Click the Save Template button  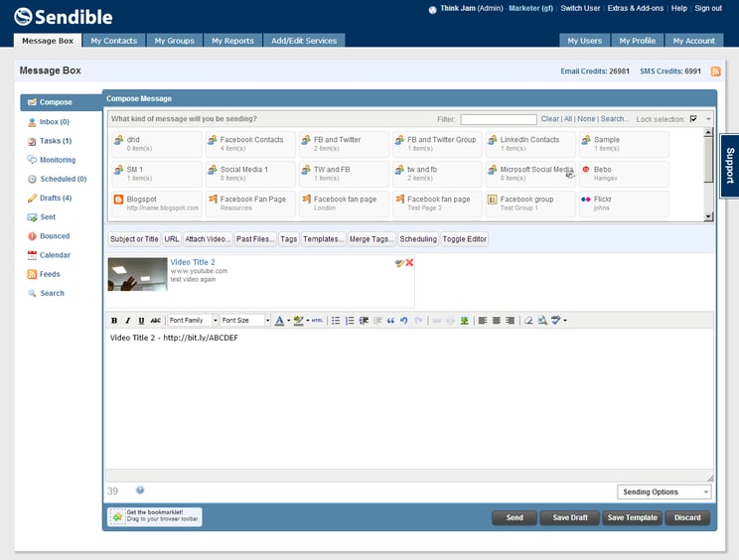click(632, 517)
